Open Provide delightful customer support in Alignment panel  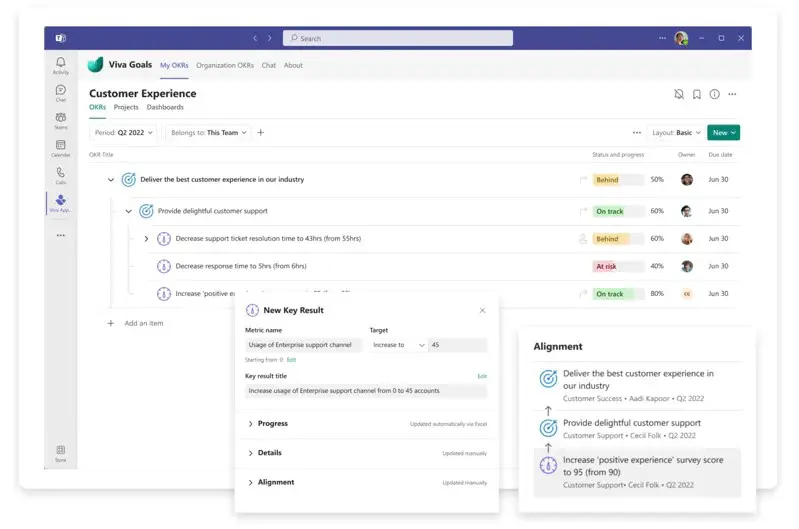[x=637, y=429]
